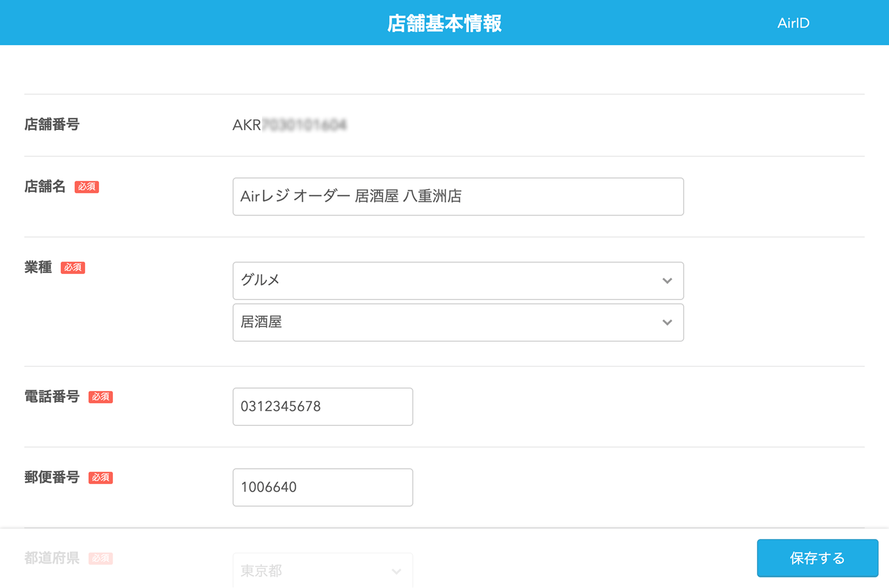The width and height of the screenshot is (889, 588).
Task: Click the 郵便番号 label
Action: (x=52, y=477)
